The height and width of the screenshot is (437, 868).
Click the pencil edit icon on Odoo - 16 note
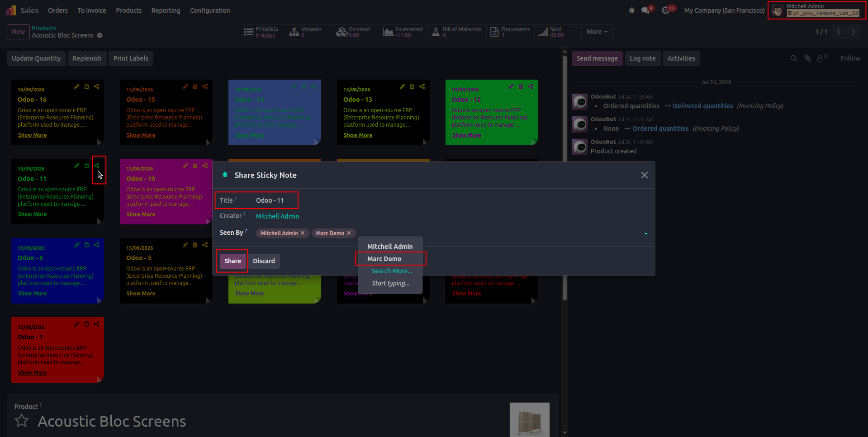pos(76,86)
